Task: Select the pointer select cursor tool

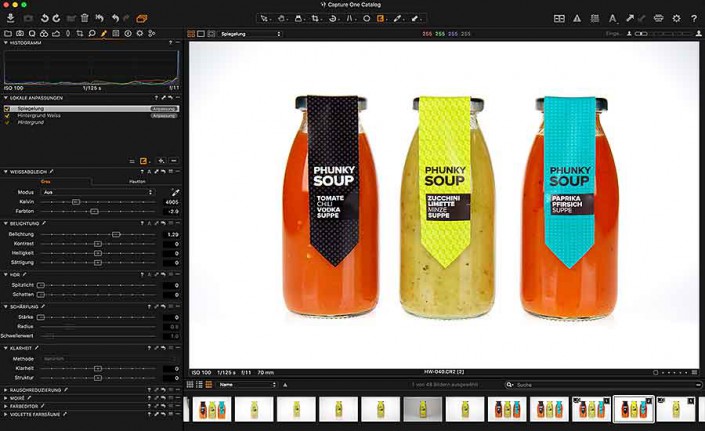Action: pyautogui.click(x=264, y=18)
